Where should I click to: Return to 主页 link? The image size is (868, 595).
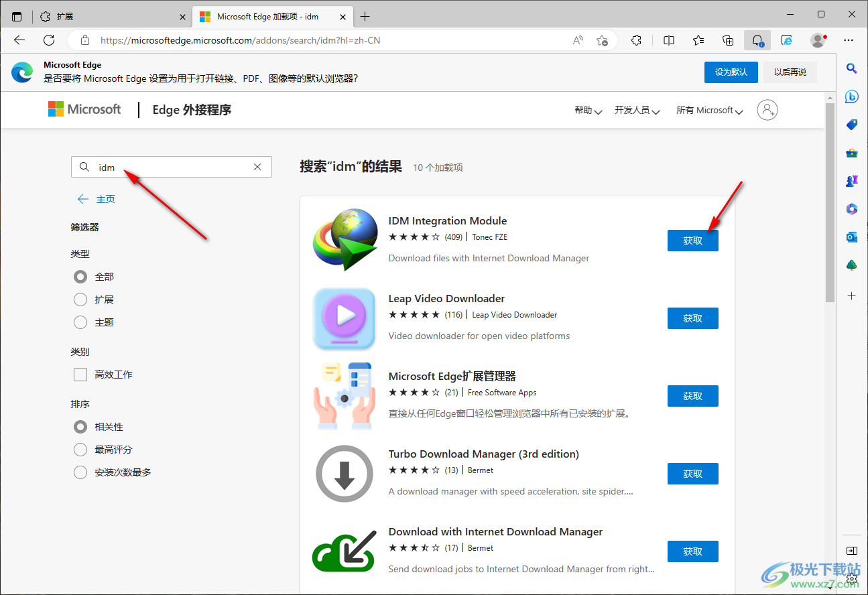coord(97,199)
